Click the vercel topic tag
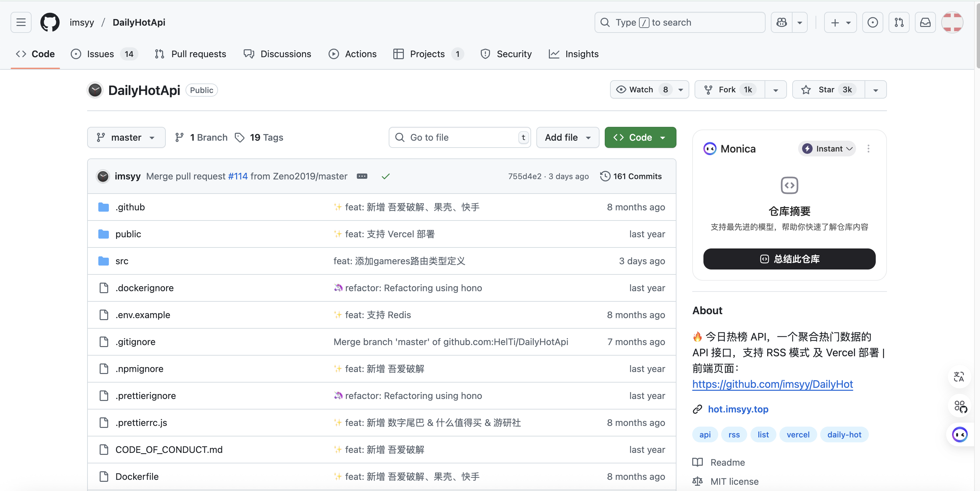Image resolution: width=980 pixels, height=491 pixels. coord(798,434)
